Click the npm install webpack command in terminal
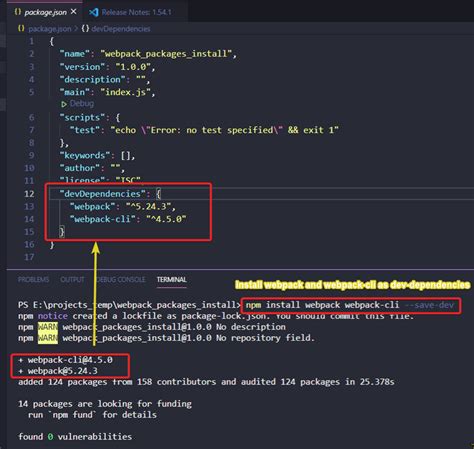Screen dimensions: 474x449 (x=322, y=305)
